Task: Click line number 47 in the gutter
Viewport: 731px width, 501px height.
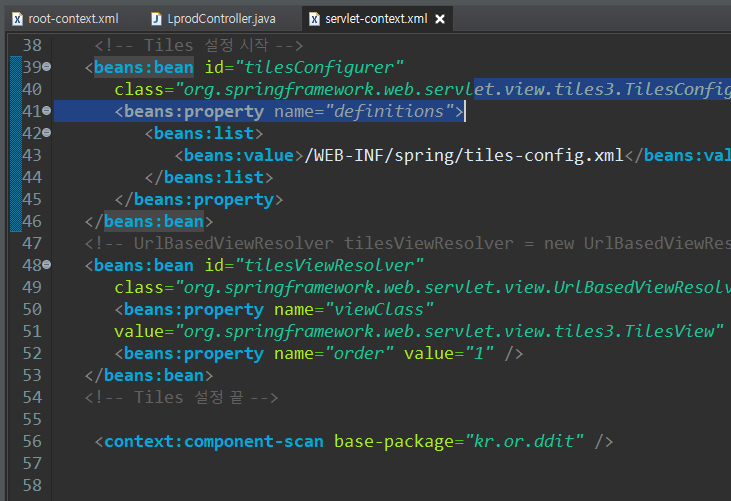Action: pos(32,243)
